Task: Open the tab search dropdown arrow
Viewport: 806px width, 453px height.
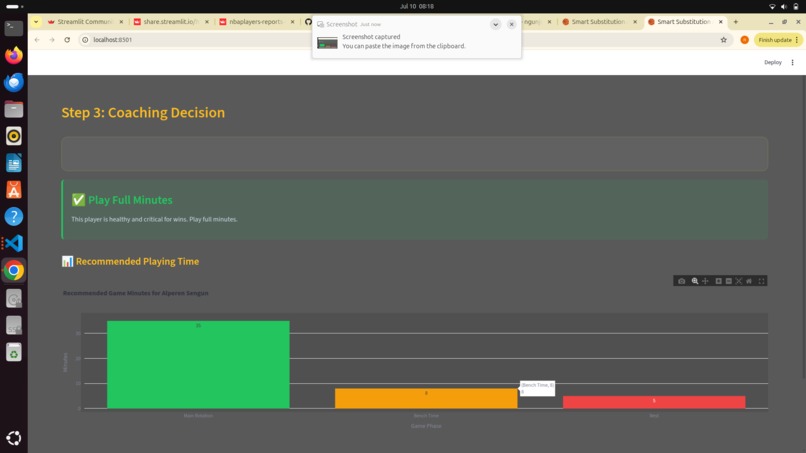Action: click(36, 22)
